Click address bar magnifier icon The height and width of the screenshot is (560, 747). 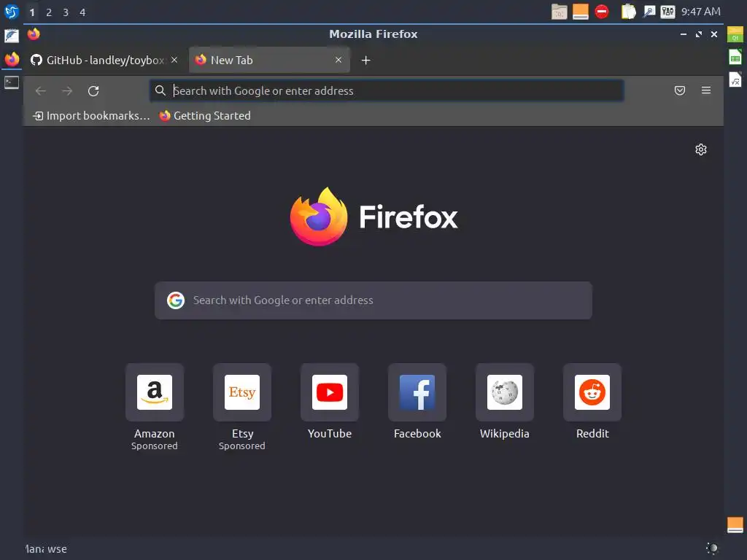[160, 90]
